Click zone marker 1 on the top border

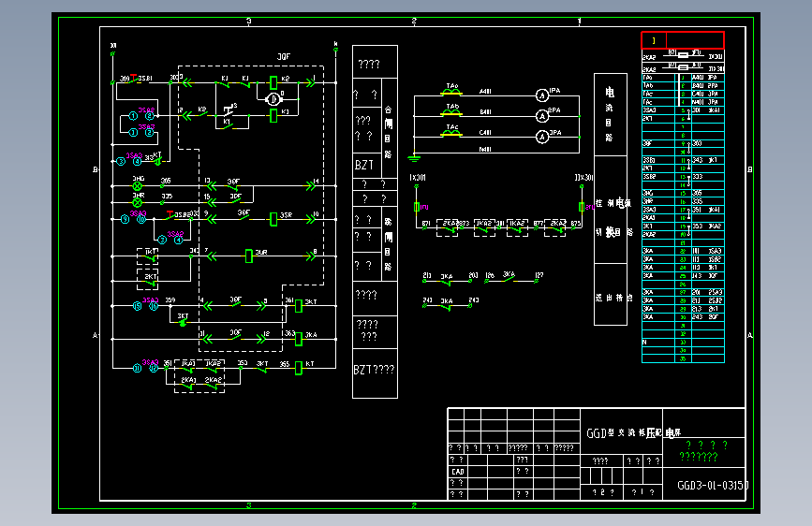580,22
